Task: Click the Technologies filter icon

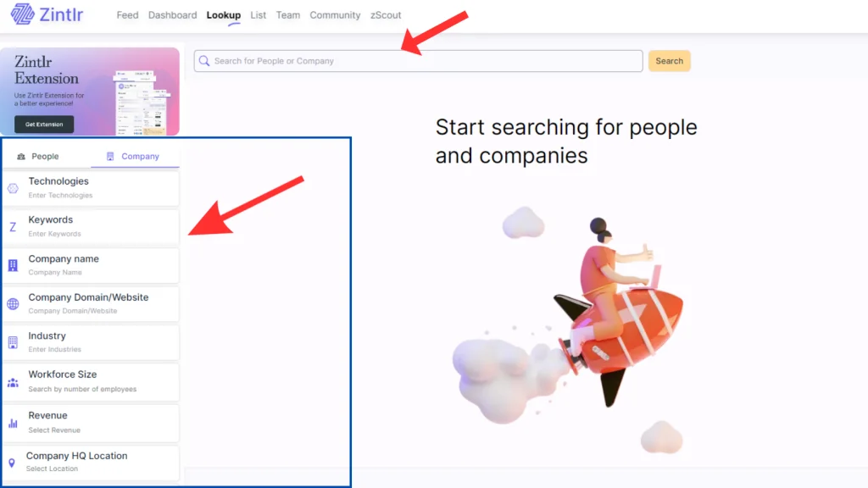Action: pyautogui.click(x=13, y=189)
